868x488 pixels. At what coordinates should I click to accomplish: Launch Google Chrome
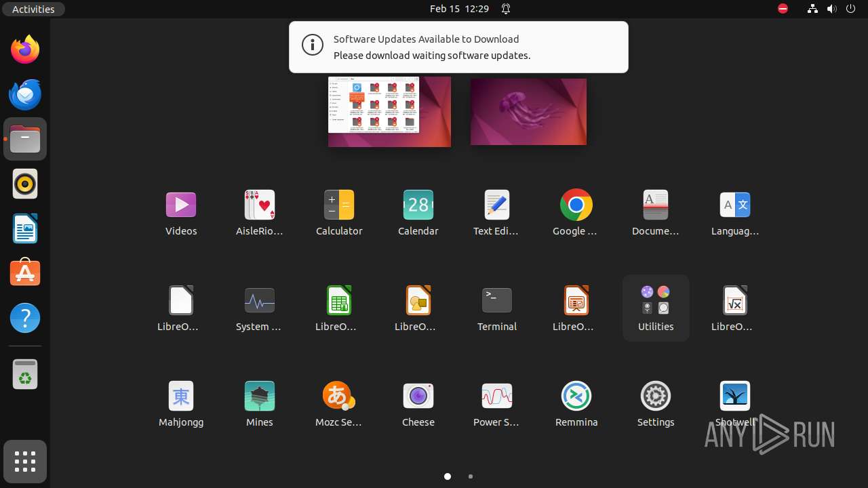pyautogui.click(x=576, y=213)
